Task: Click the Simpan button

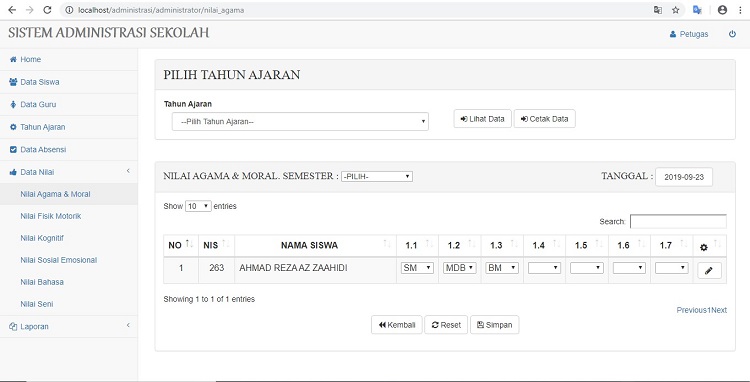Action: [x=495, y=325]
